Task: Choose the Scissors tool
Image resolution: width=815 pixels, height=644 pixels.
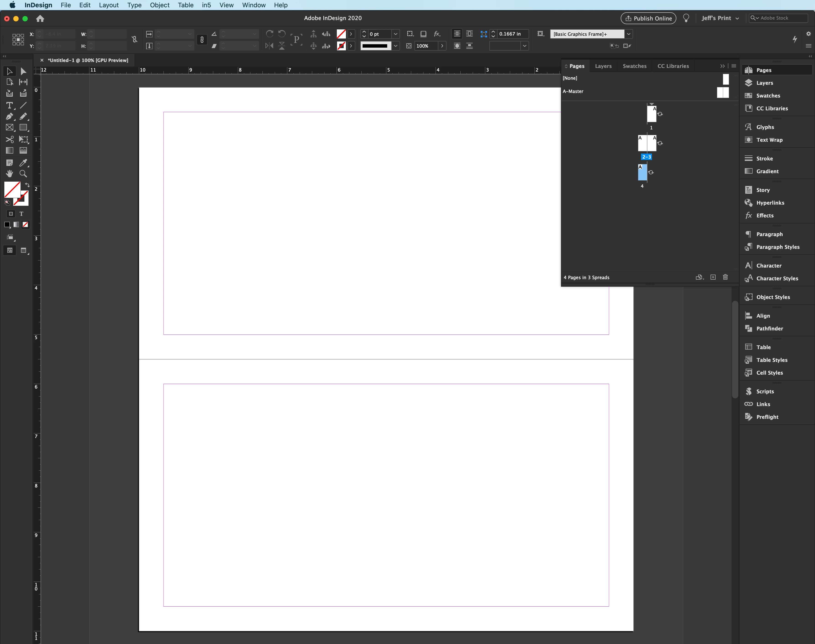Action: 9,139
